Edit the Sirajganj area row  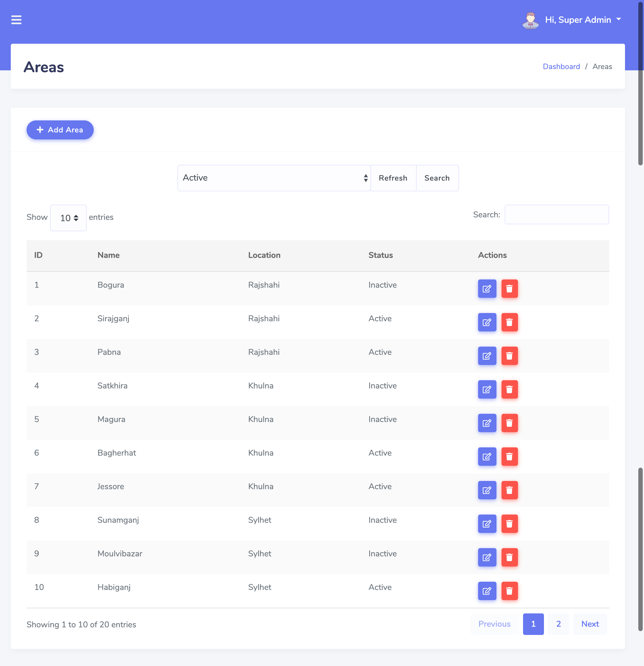pyautogui.click(x=487, y=322)
